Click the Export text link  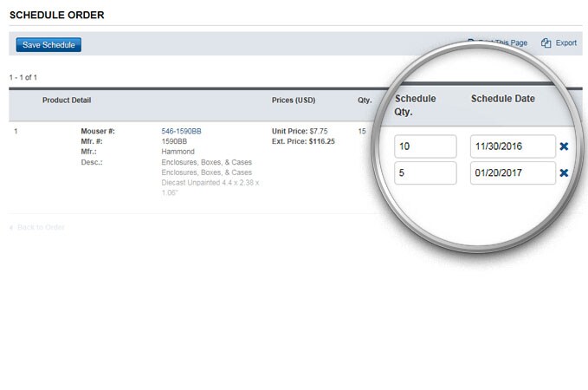click(x=565, y=42)
